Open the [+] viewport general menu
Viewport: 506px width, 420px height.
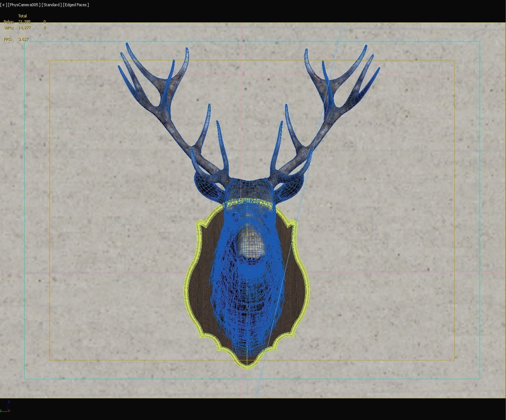click(x=4, y=5)
